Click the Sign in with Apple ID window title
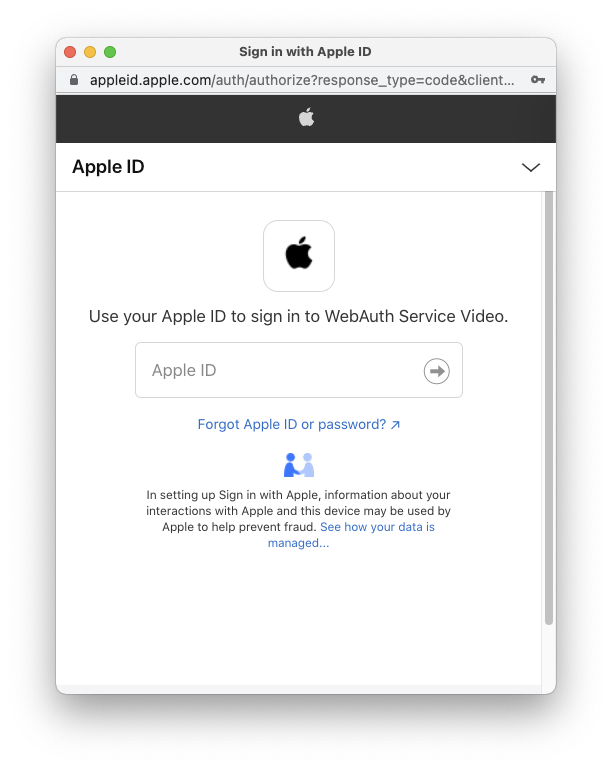Image resolution: width=612 pixels, height=768 pixels. (x=305, y=51)
